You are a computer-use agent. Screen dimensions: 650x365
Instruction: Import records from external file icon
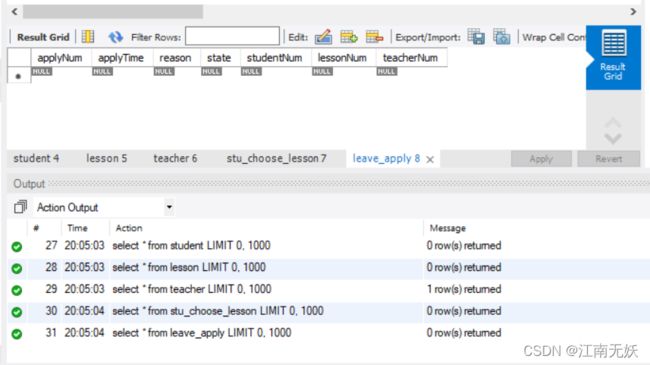(x=502, y=36)
